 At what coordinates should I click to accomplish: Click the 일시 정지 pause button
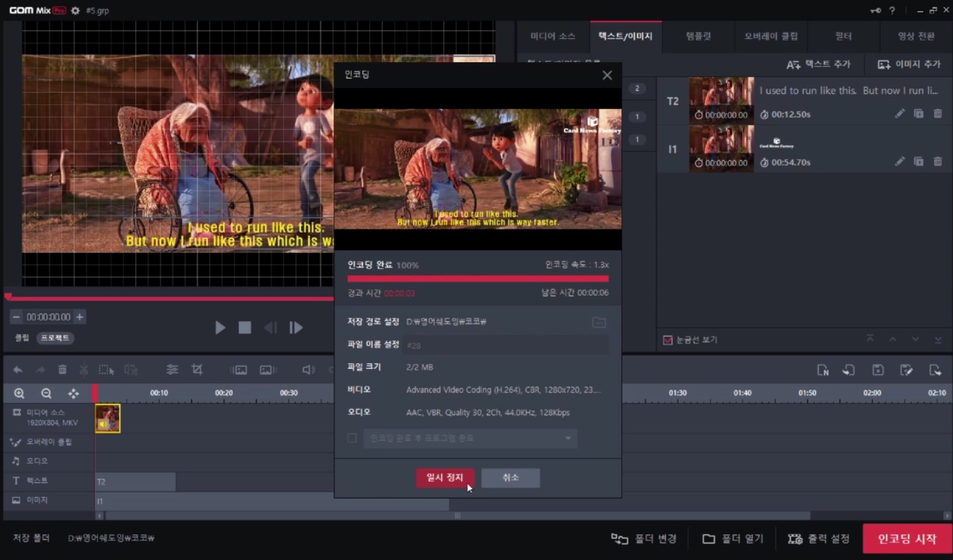(x=444, y=477)
